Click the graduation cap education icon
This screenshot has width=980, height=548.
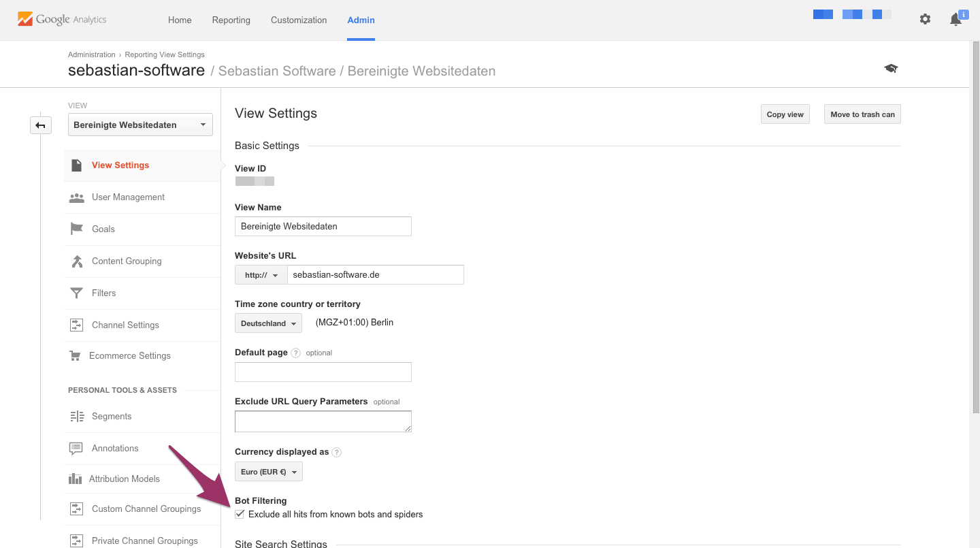[891, 69]
